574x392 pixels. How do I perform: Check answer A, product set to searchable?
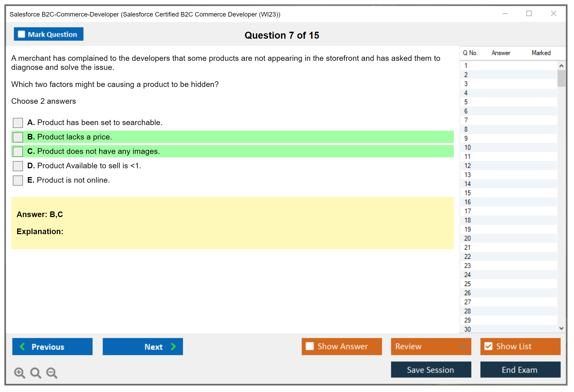click(x=18, y=123)
